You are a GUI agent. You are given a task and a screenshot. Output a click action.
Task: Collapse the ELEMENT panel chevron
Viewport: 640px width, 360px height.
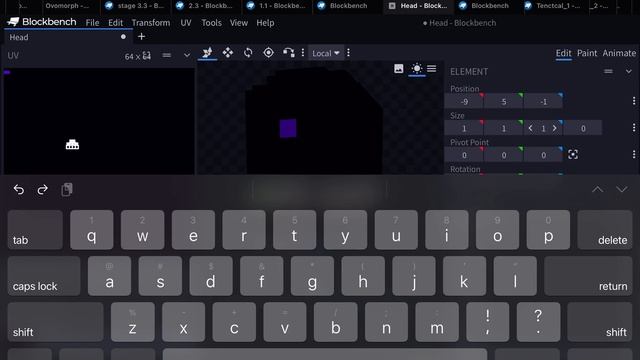coord(629,71)
